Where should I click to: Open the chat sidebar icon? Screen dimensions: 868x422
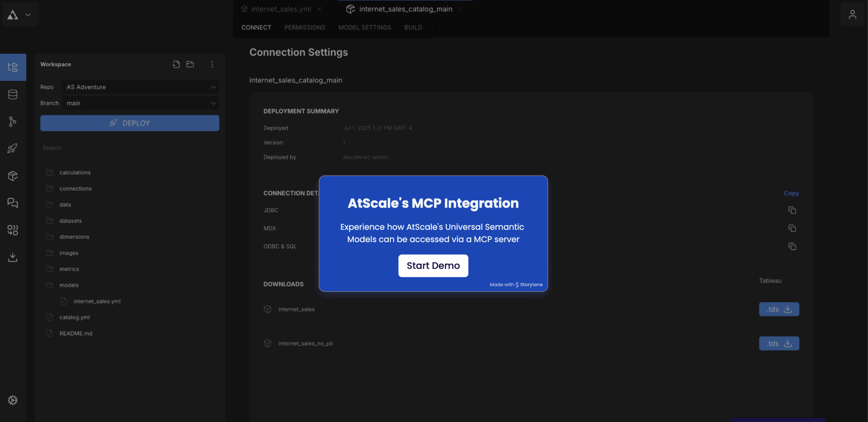[x=13, y=203]
